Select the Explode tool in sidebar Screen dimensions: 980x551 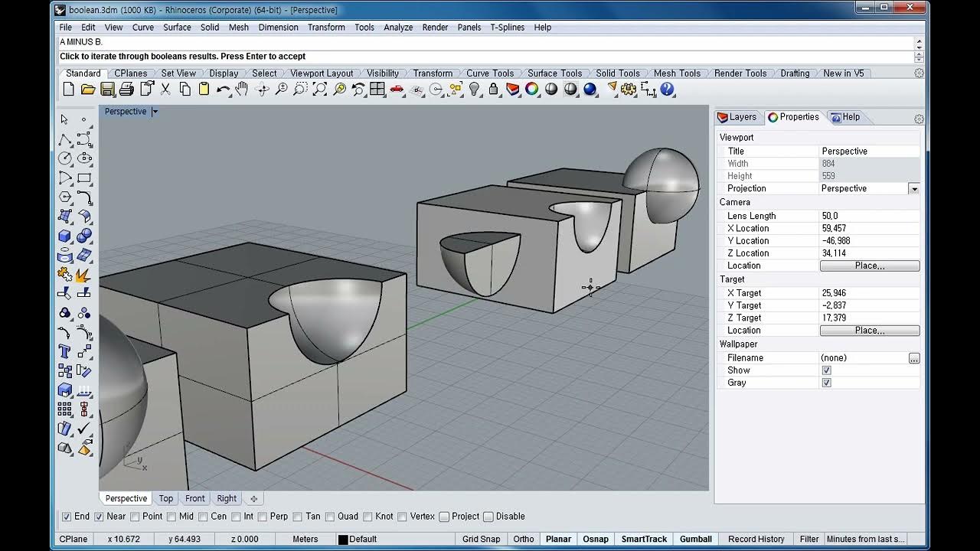[x=84, y=274]
